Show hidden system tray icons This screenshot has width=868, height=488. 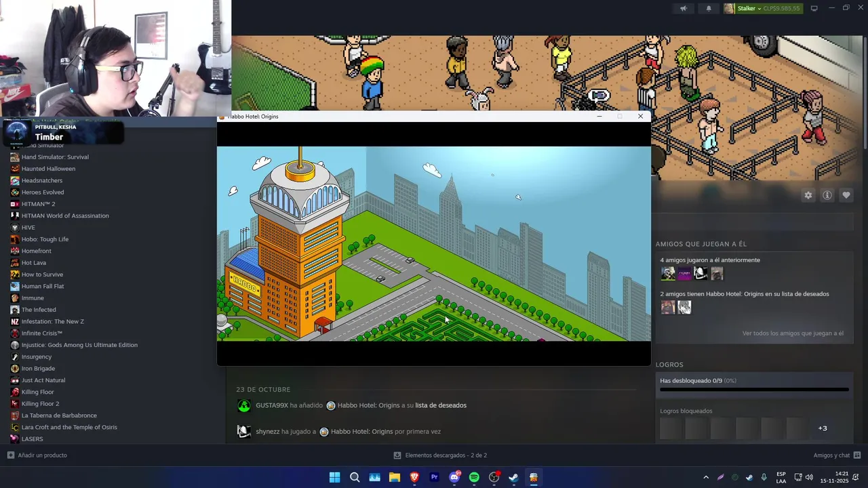706,477
